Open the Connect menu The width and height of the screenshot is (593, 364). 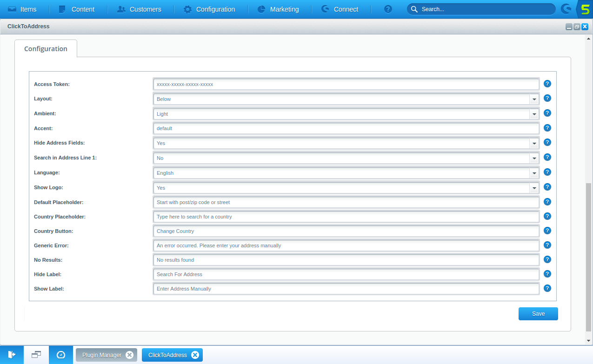340,9
